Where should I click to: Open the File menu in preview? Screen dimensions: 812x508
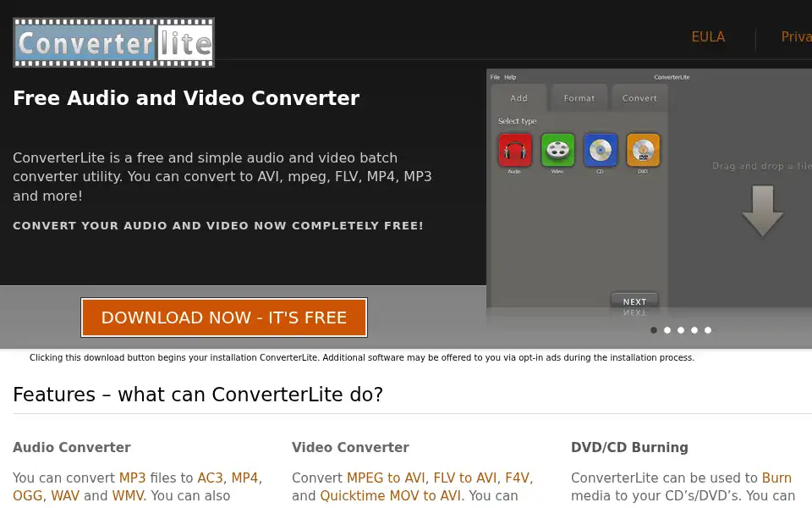pos(495,77)
